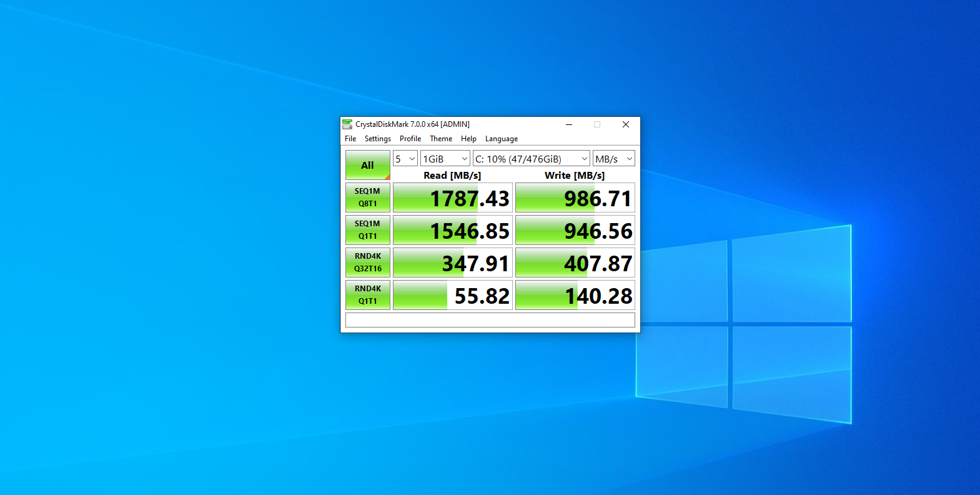Open the drive selector showing C: 10%
This screenshot has height=495, width=980.
coord(532,159)
